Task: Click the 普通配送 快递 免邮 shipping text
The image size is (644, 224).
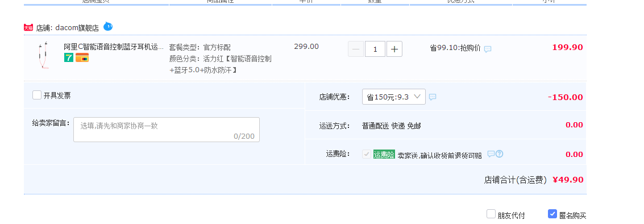Action: click(x=392, y=126)
